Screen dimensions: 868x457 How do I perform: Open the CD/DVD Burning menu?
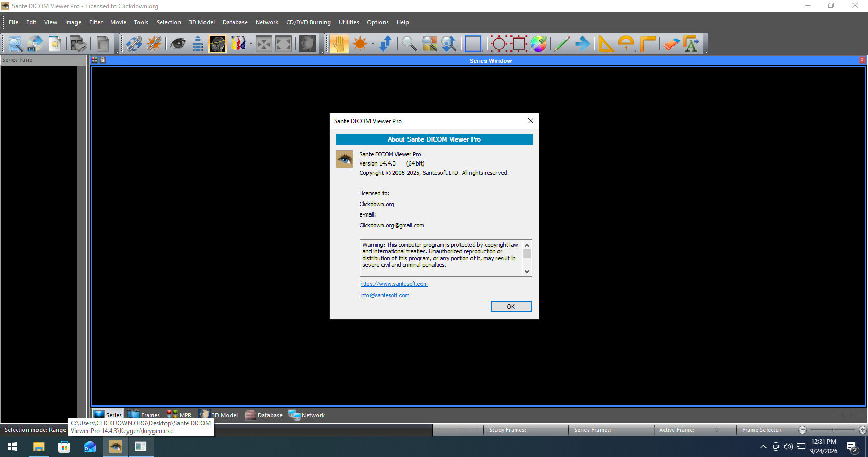pos(309,22)
